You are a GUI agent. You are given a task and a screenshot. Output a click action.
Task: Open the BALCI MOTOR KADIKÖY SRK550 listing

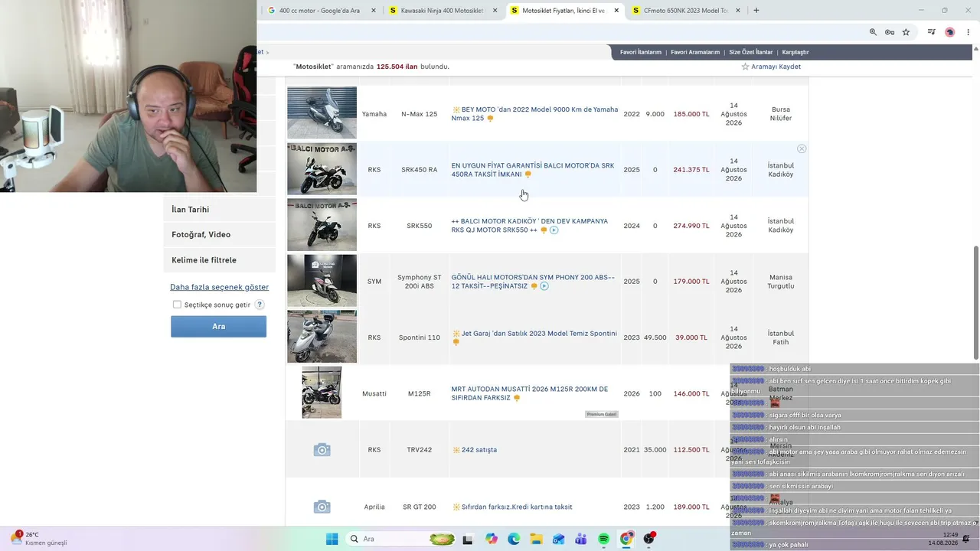(x=530, y=226)
